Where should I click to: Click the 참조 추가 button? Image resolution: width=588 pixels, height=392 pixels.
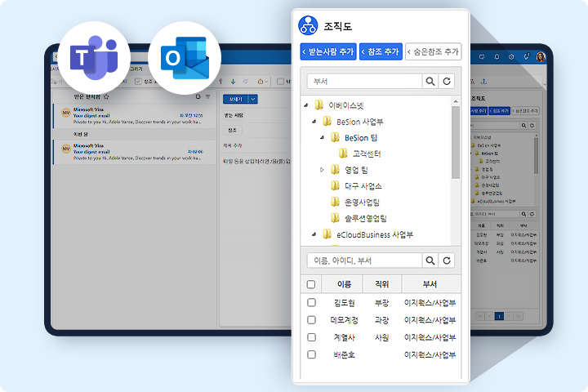381,51
